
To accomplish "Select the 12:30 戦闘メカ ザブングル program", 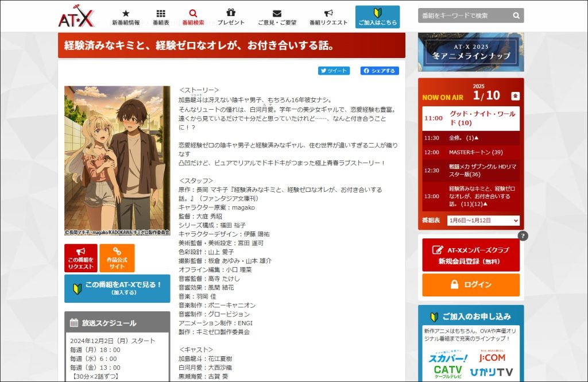I will (471, 171).
